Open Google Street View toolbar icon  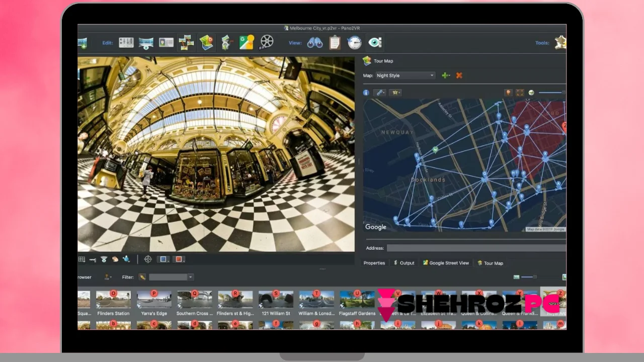click(246, 42)
